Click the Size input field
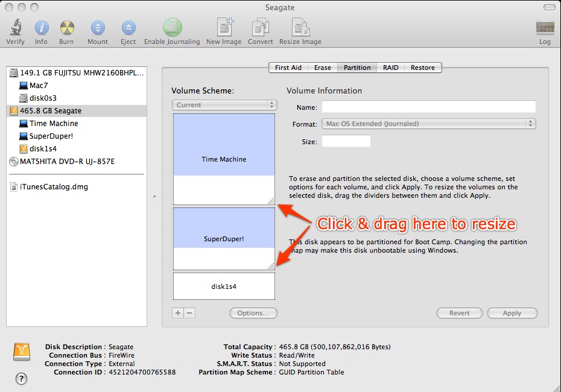This screenshot has width=561, height=392. pos(346,141)
